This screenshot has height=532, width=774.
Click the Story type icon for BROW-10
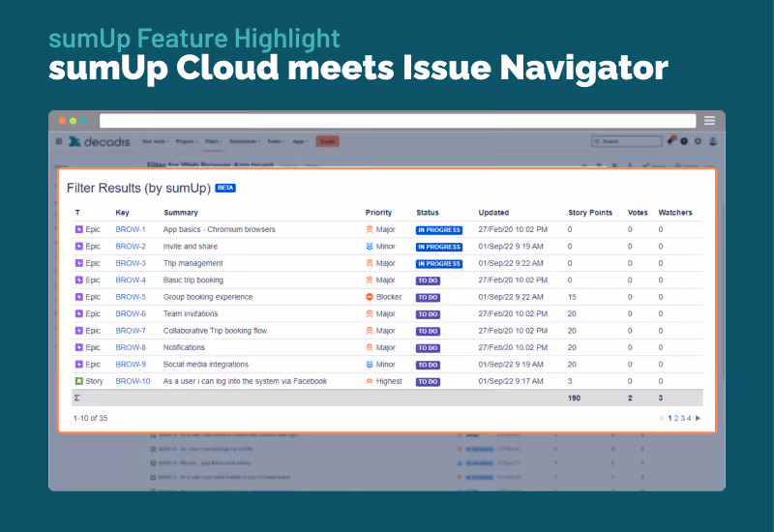(79, 381)
